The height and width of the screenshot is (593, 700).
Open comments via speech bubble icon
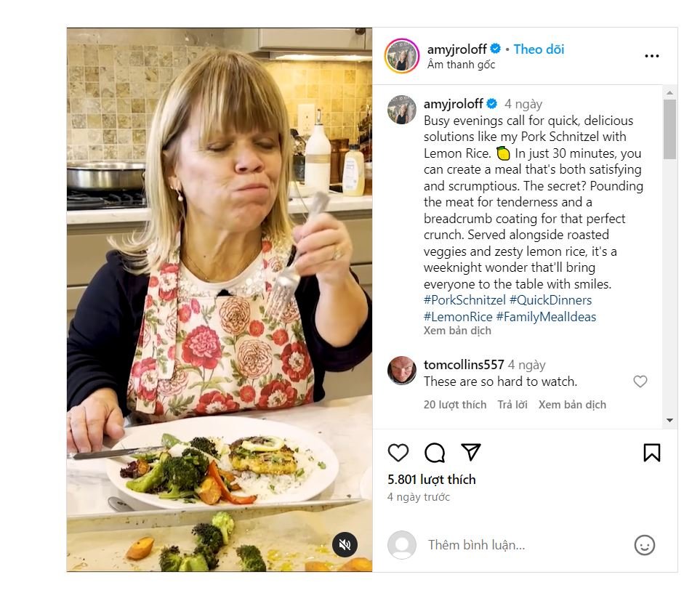(435, 453)
